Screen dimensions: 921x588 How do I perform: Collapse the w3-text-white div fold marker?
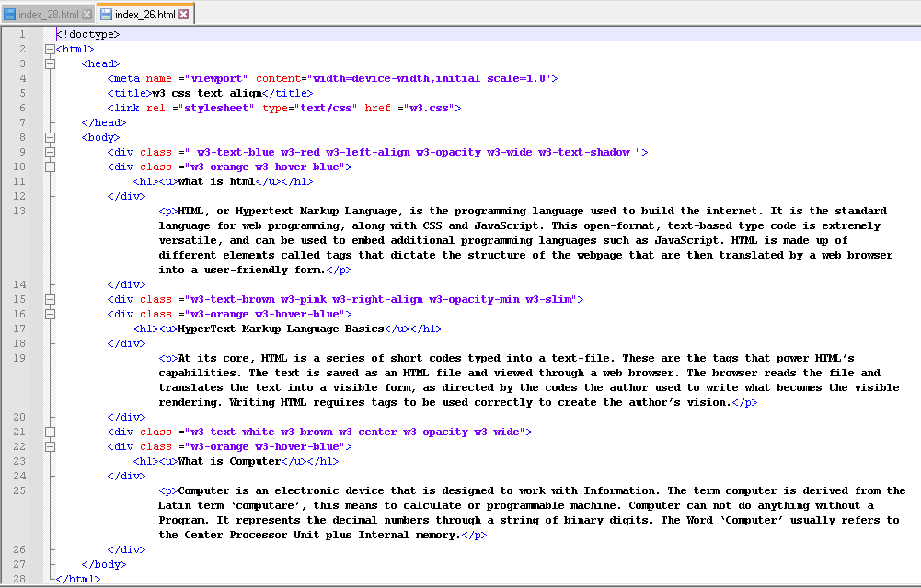coord(49,432)
